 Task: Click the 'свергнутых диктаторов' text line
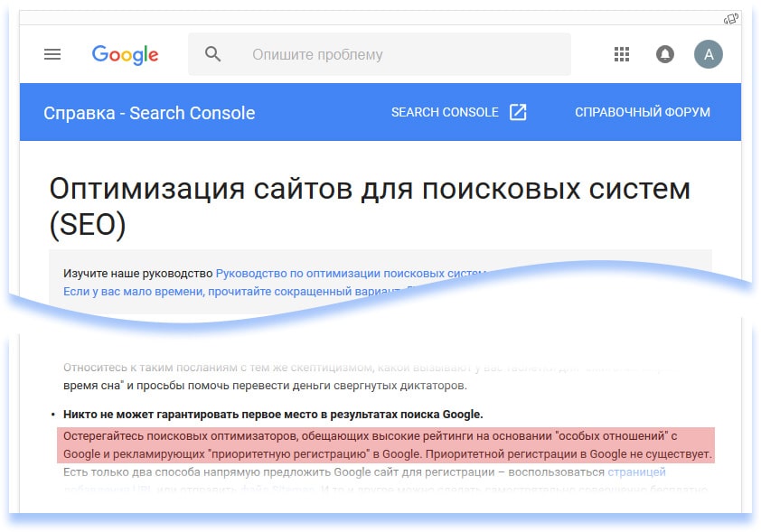coord(264,386)
